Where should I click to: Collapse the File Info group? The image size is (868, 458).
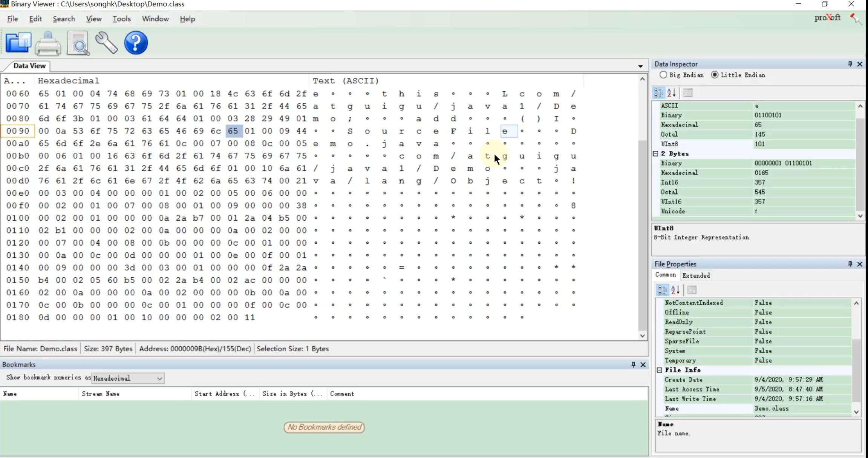coord(659,370)
